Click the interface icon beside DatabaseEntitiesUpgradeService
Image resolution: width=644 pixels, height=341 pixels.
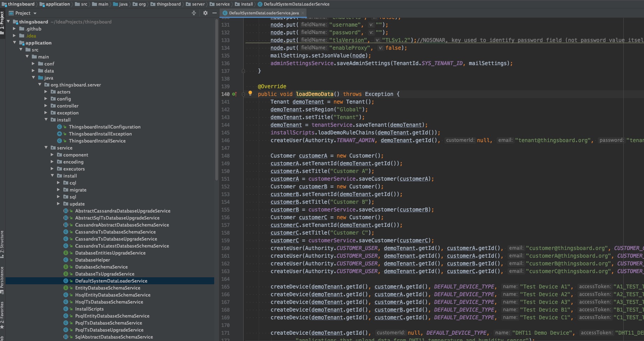click(x=65, y=253)
